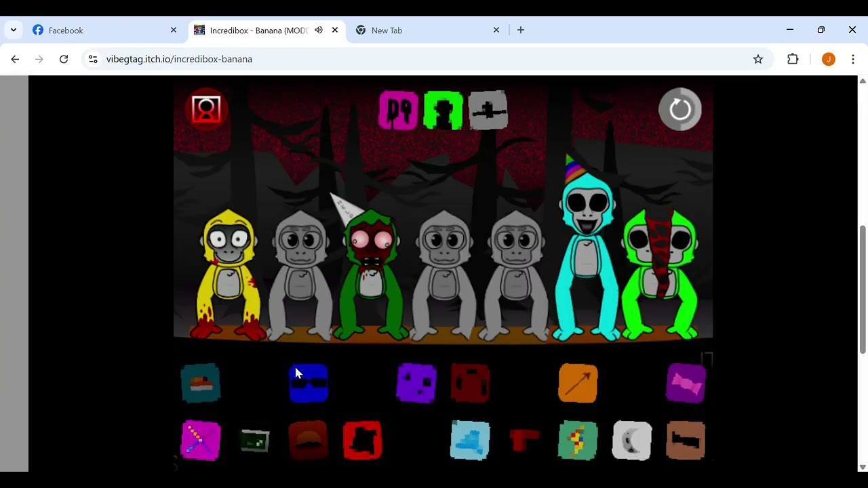Pick the purple icon with pink bow tie
Image resolution: width=868 pixels, height=488 pixels.
point(686,383)
